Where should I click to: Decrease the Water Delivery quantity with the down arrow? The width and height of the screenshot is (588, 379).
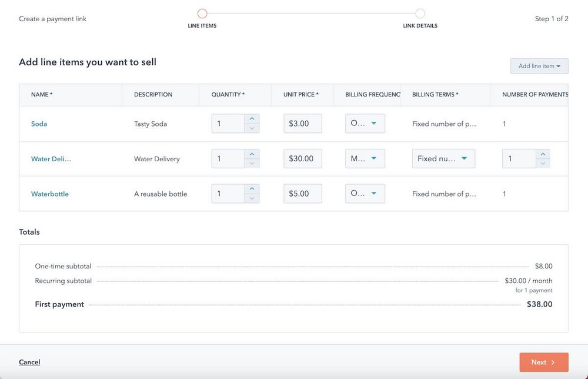[x=252, y=163]
